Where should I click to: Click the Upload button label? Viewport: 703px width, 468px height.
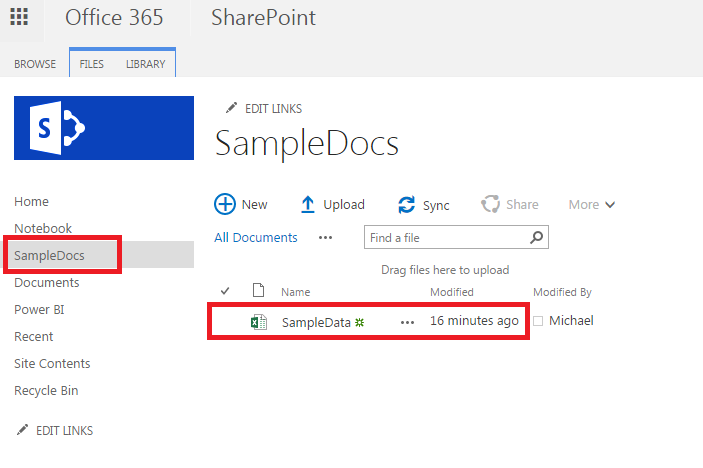click(x=344, y=204)
